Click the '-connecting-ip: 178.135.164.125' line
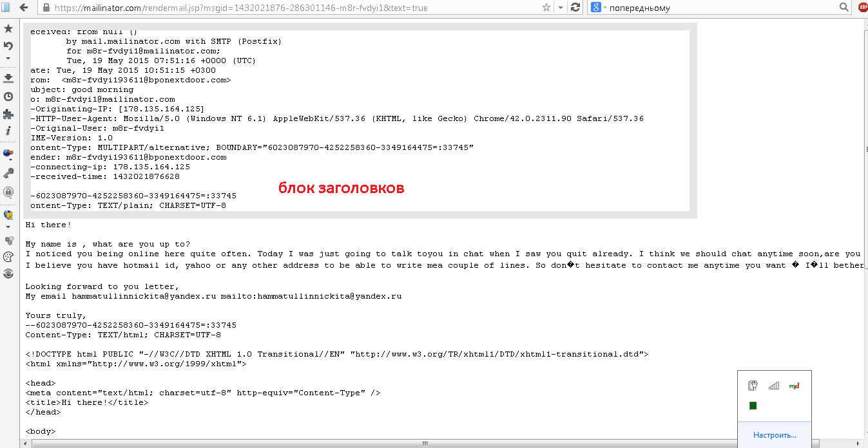The image size is (868, 448). 110,167
